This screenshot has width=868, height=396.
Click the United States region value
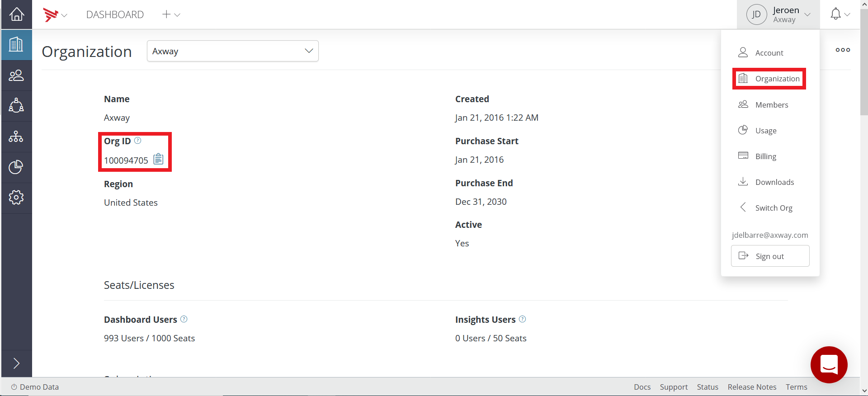tap(131, 203)
